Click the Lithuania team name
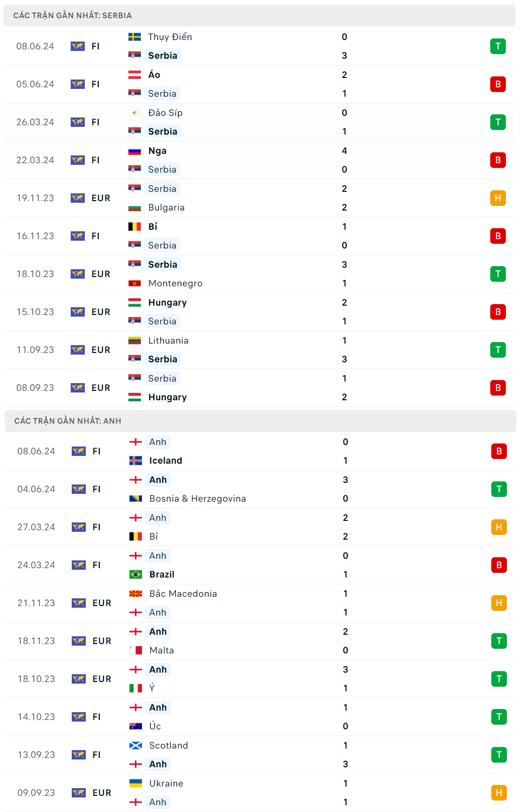The height and width of the screenshot is (812, 523). pyautogui.click(x=168, y=340)
